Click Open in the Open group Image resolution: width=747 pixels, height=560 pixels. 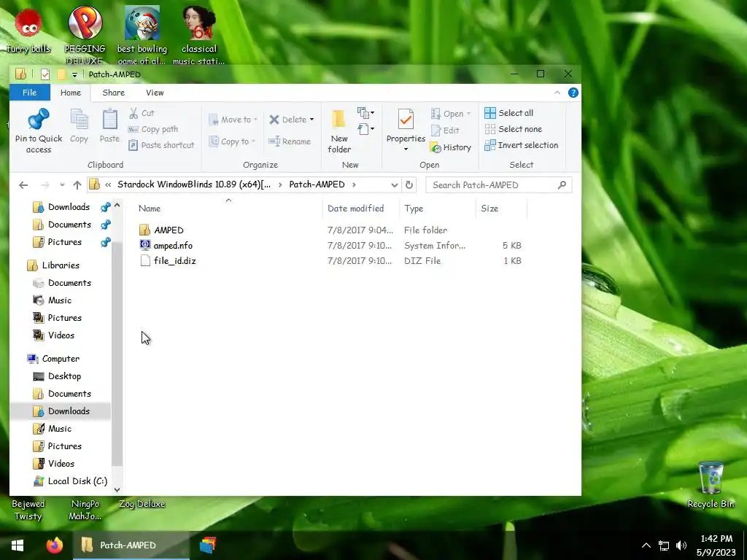451,114
